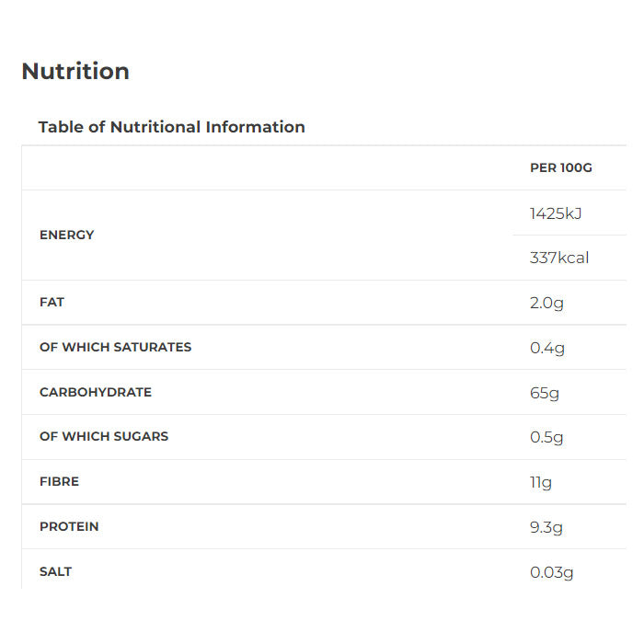Select the 65g carbohydrate value
644x644 pixels.
(544, 393)
